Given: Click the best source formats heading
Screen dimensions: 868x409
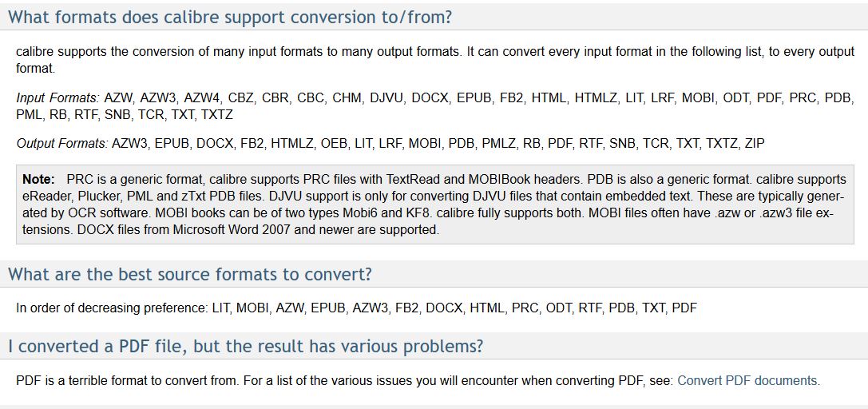Looking at the screenshot, I should [x=190, y=274].
